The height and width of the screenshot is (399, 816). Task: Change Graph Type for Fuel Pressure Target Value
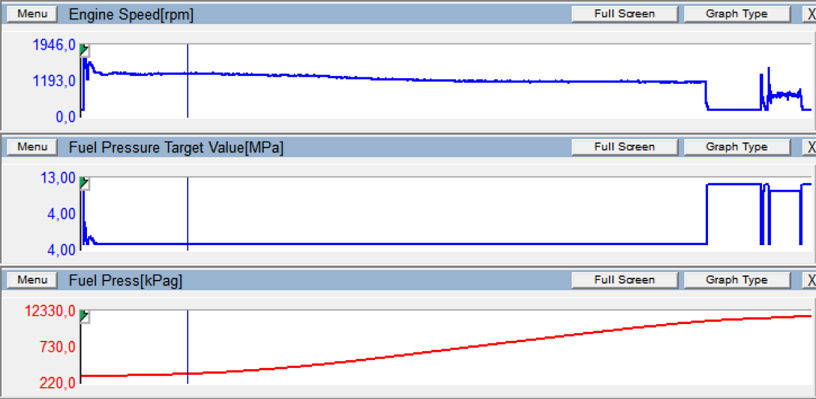click(x=736, y=147)
